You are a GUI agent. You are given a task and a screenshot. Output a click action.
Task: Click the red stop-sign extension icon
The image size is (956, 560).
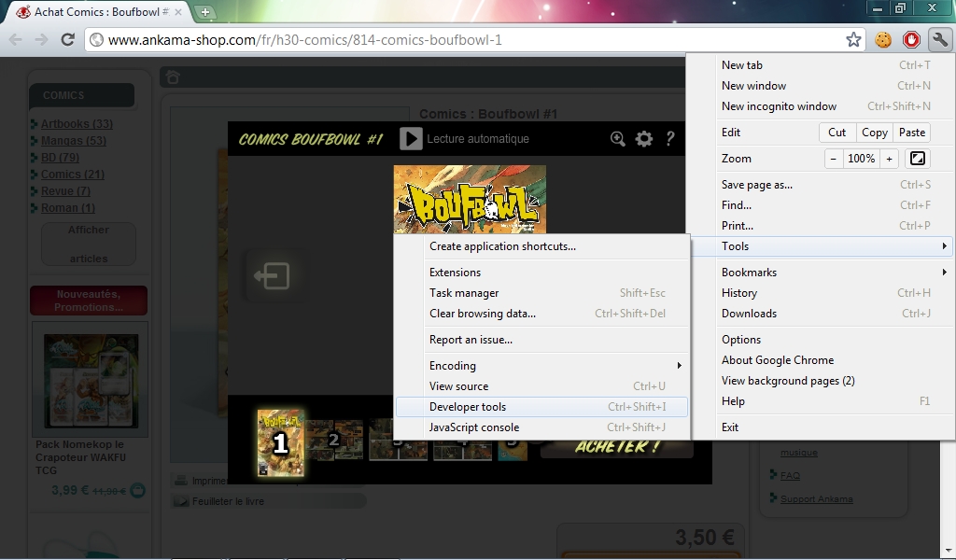pyautogui.click(x=911, y=40)
